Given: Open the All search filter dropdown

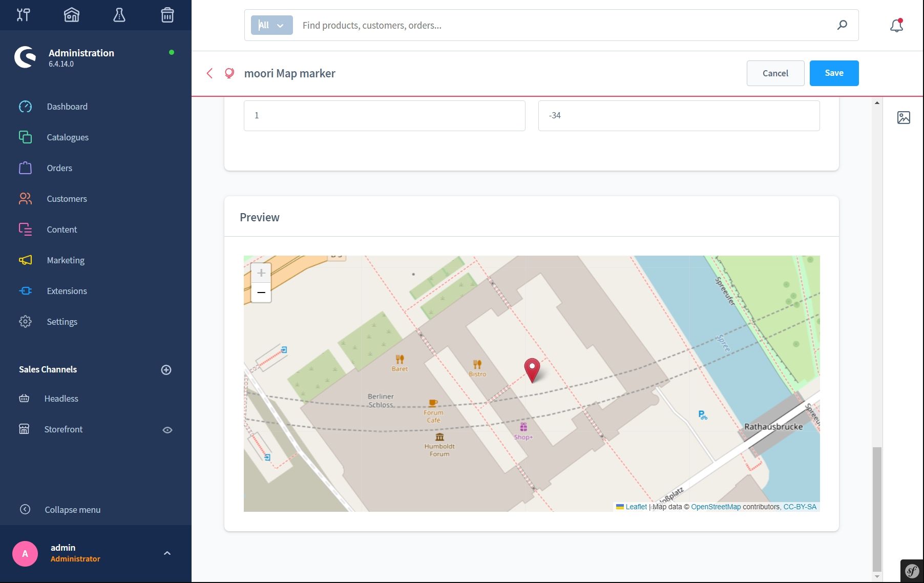Looking at the screenshot, I should [271, 25].
